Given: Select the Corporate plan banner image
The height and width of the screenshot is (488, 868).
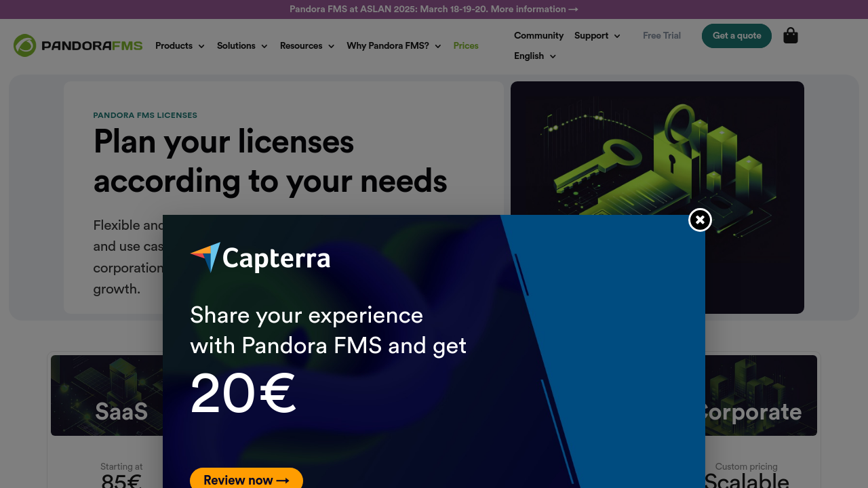Looking at the screenshot, I should click(761, 395).
